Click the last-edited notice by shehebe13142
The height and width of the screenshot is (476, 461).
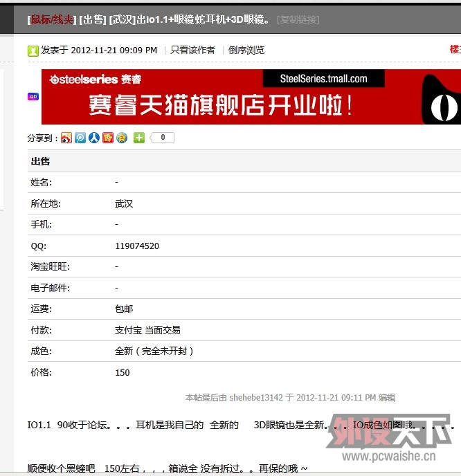click(x=290, y=397)
